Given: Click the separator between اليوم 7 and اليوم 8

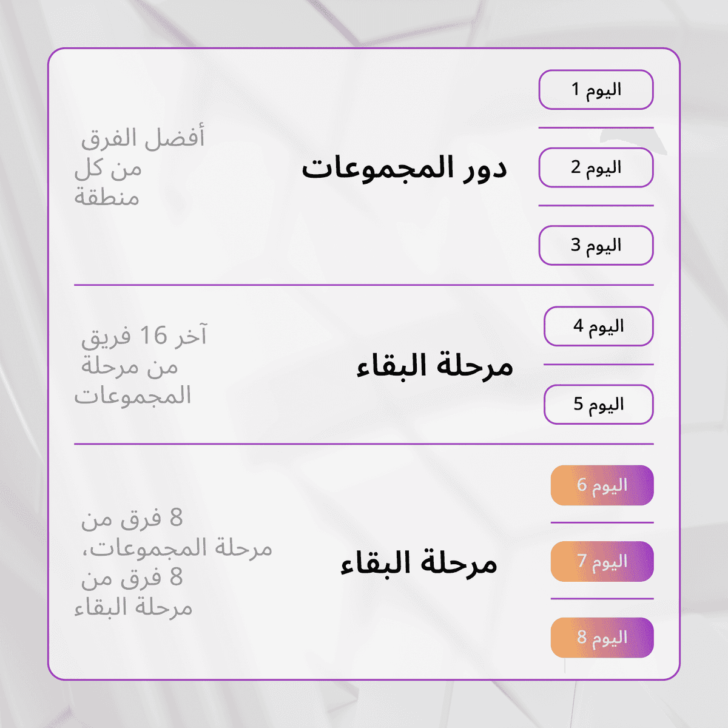Looking at the screenshot, I should click(x=602, y=599).
